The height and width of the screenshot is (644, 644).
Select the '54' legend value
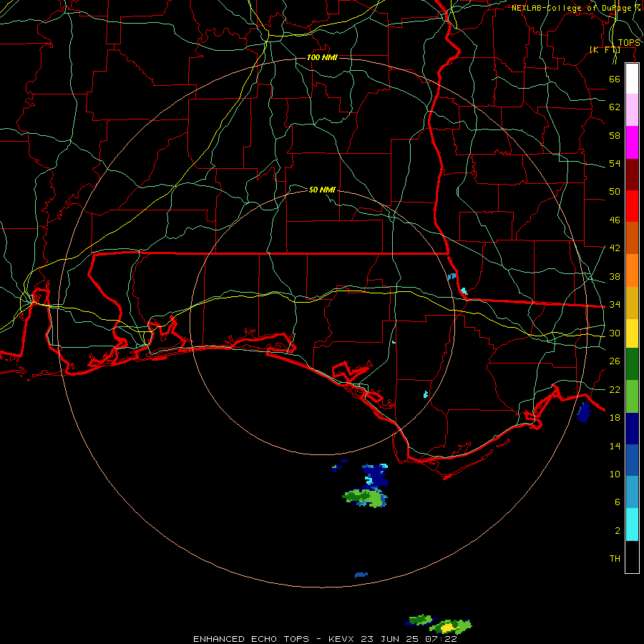coord(615,163)
